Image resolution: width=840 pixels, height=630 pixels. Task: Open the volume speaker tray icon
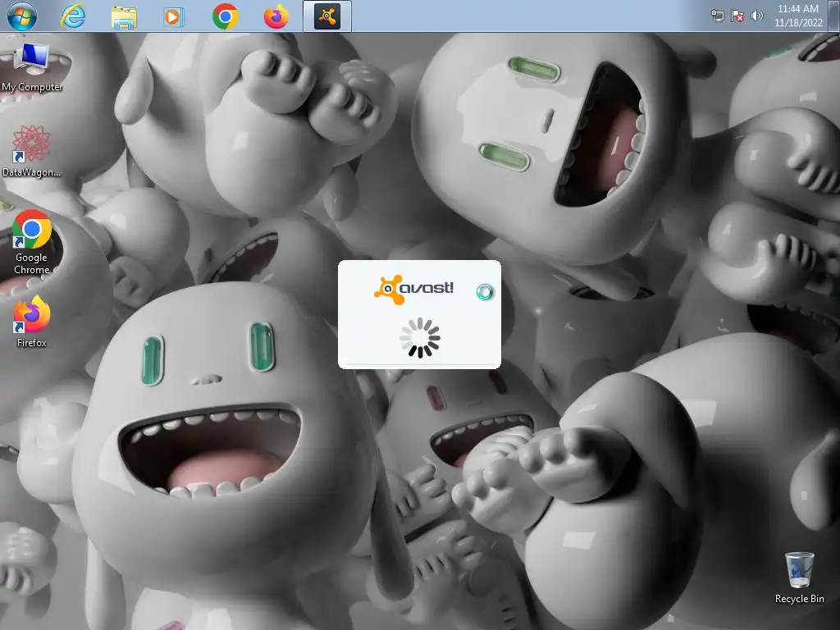point(757,16)
